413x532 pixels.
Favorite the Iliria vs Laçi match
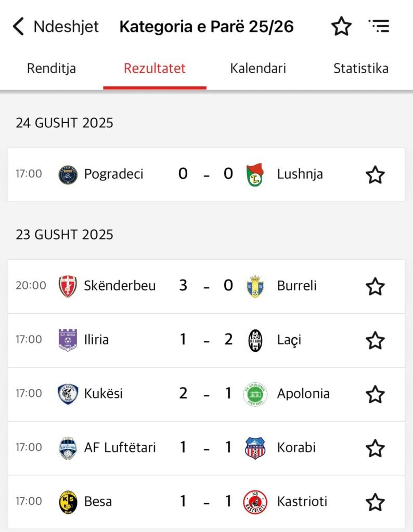375,340
